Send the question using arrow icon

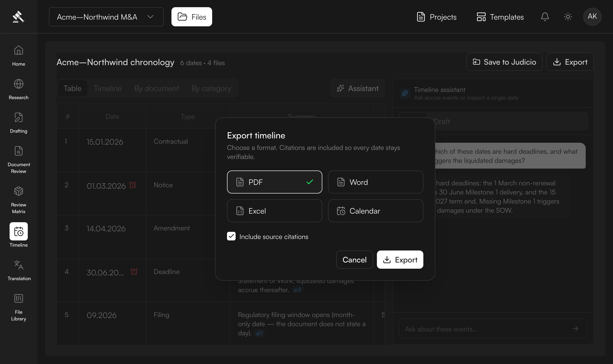pyautogui.click(x=575, y=328)
